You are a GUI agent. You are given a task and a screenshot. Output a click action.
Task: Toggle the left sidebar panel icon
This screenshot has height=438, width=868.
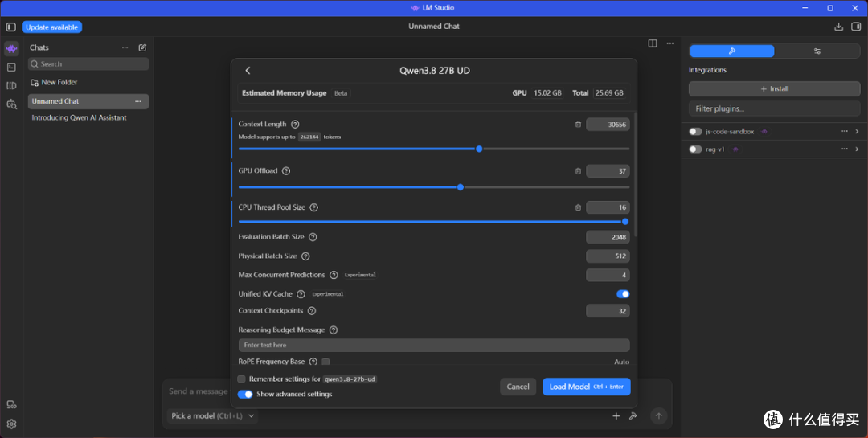pos(11,27)
